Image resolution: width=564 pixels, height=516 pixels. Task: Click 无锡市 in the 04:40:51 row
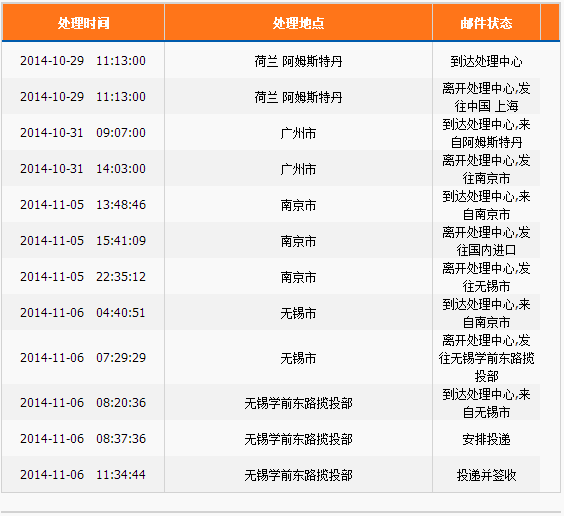pyautogui.click(x=298, y=313)
